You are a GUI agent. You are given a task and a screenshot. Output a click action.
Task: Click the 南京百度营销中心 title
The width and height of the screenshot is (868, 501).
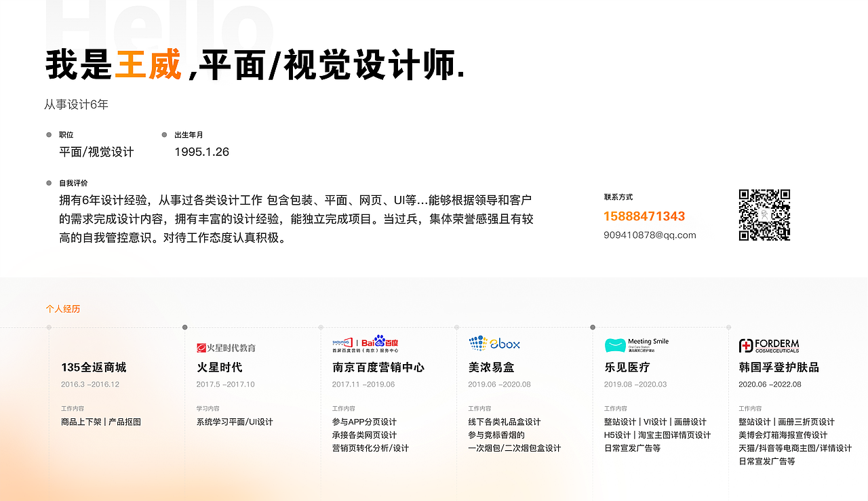tap(378, 367)
